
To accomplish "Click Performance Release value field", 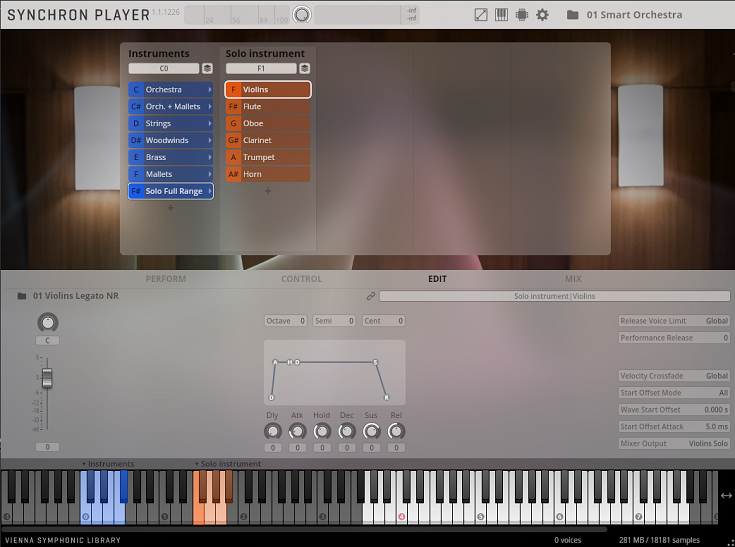I will (x=674, y=338).
